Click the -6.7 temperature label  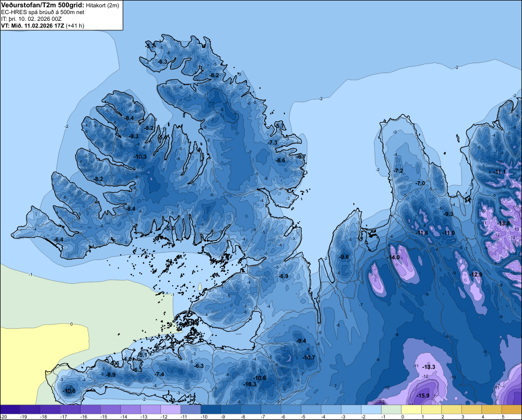pos(301,157)
